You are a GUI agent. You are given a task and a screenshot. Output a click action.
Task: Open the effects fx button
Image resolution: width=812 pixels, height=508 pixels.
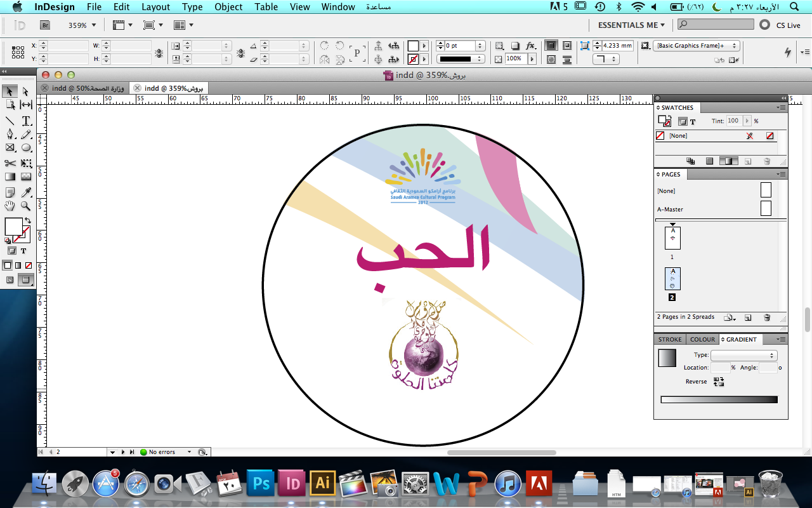coord(531,46)
